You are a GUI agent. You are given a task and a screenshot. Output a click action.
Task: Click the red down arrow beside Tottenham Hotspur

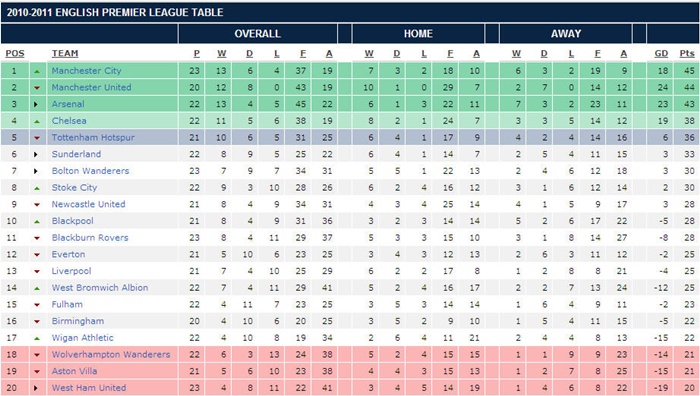point(37,138)
